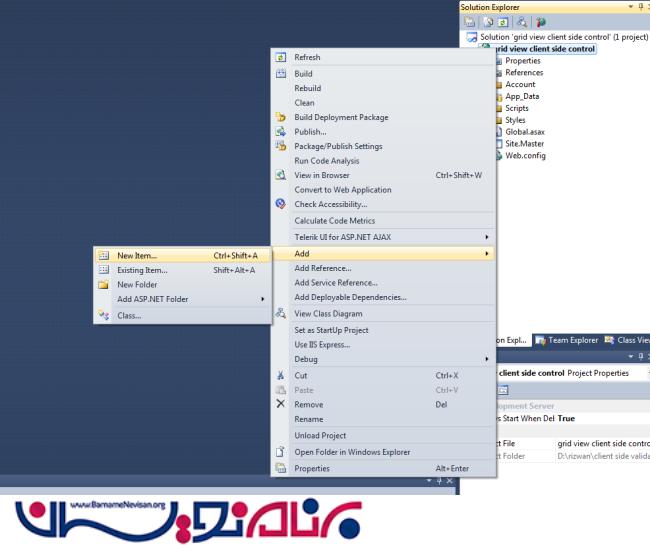Choose Unload Project from the menu
Screen dimensions: 650x545
coord(320,436)
